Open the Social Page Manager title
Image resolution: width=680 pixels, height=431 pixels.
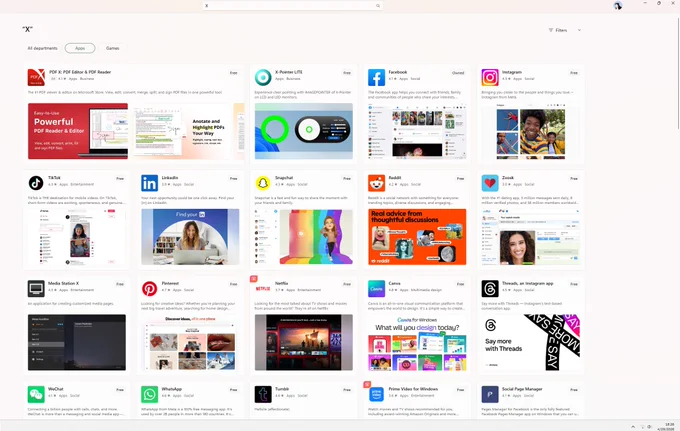tap(522, 389)
